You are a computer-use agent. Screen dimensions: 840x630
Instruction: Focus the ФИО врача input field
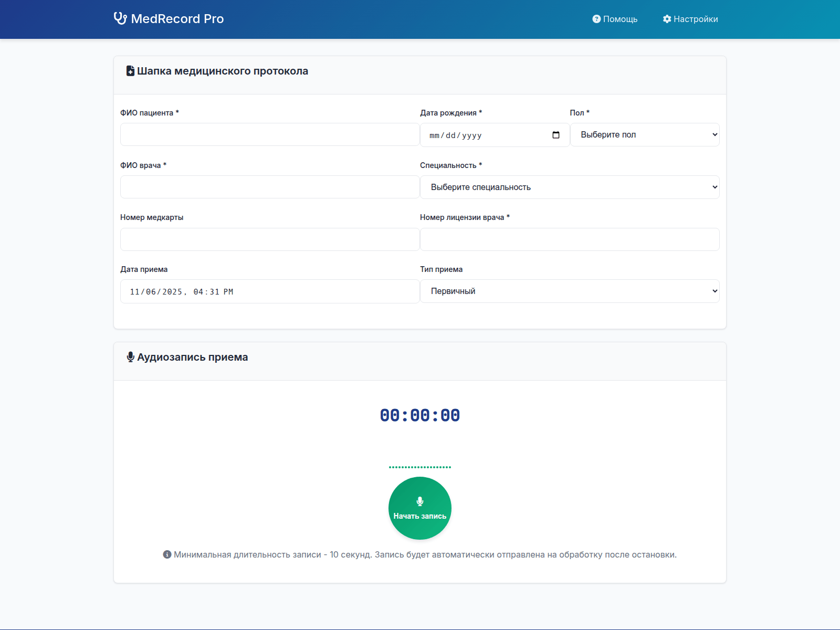270,187
